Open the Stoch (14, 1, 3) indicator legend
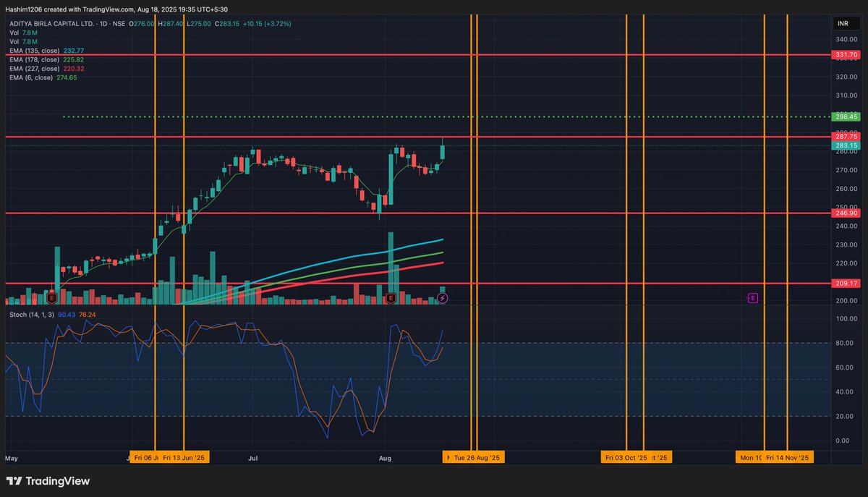This screenshot has width=868, height=497. click(x=34, y=314)
